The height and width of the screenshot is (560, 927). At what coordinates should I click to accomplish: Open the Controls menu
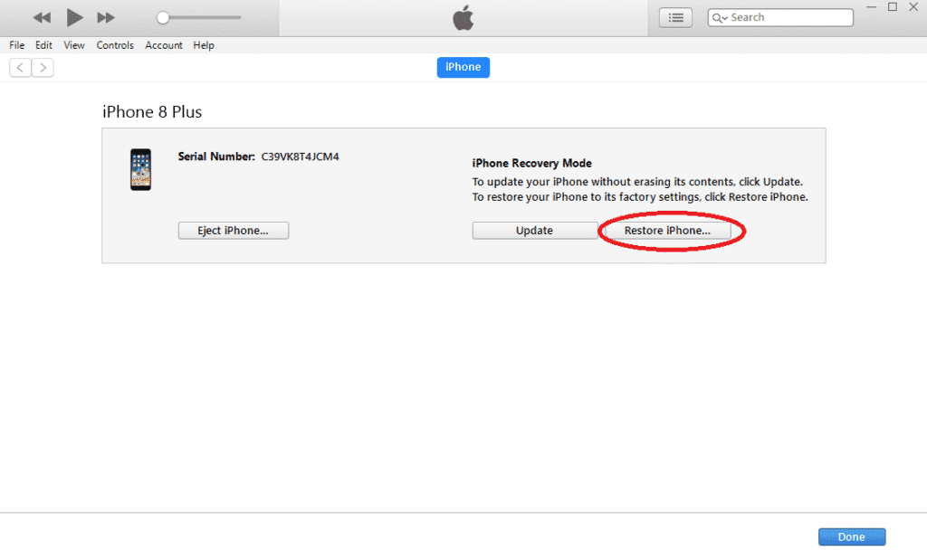coord(115,45)
